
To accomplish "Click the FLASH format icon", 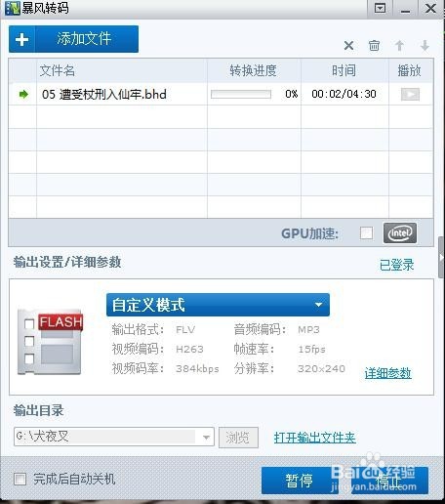I will pyautogui.click(x=50, y=341).
